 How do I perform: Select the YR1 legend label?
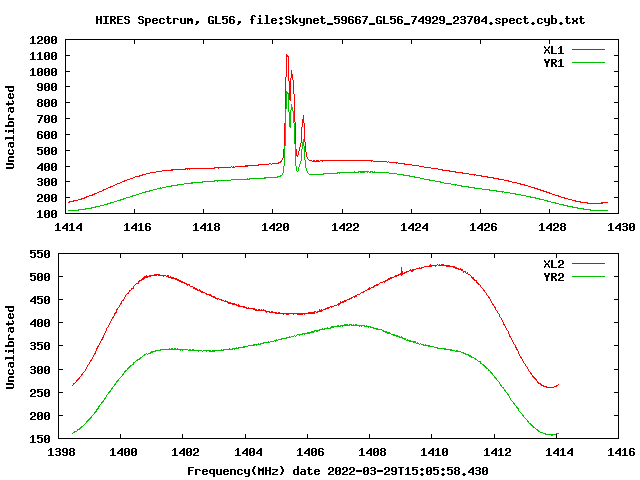pyautogui.click(x=553, y=63)
